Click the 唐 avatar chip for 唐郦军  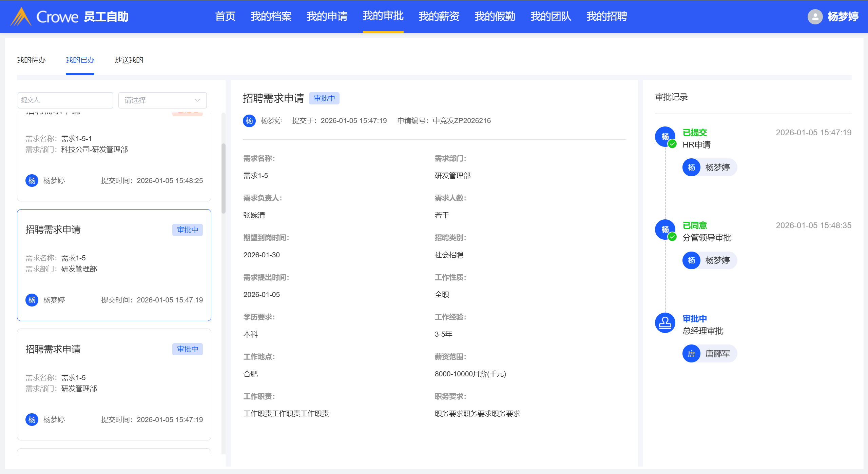coord(691,354)
